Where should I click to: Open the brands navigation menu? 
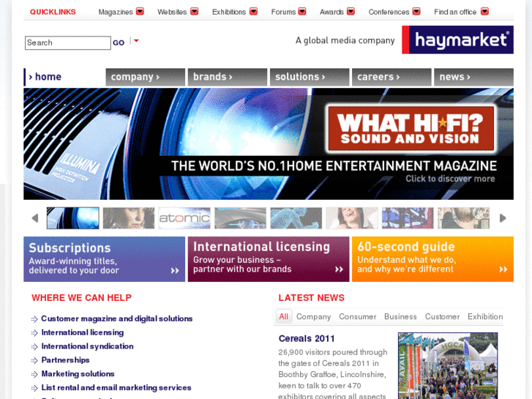tap(228, 77)
